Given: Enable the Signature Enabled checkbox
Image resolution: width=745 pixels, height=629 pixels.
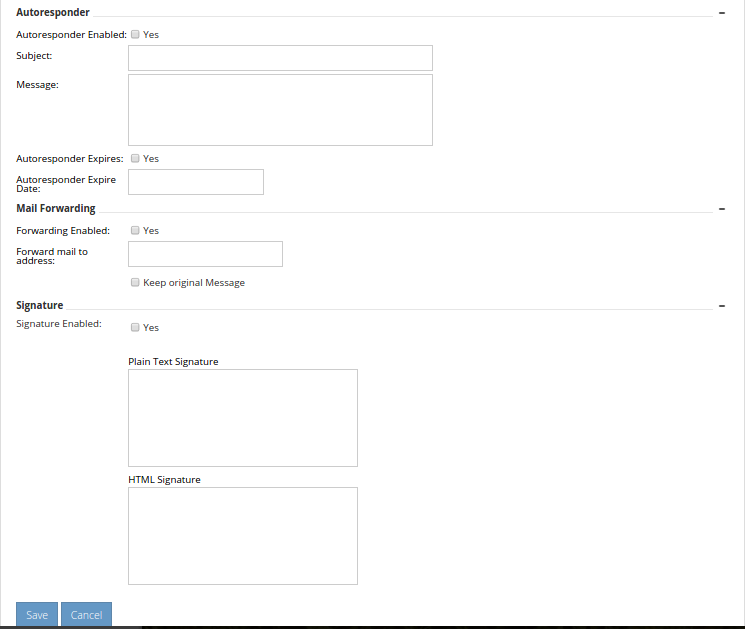Looking at the screenshot, I should 135,327.
